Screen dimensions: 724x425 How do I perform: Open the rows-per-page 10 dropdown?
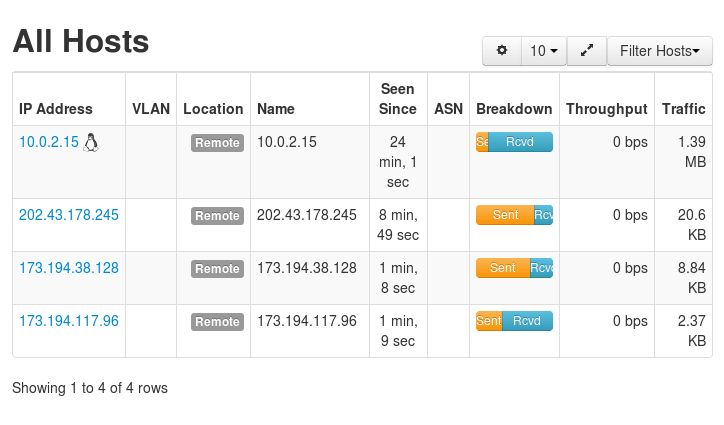click(544, 51)
